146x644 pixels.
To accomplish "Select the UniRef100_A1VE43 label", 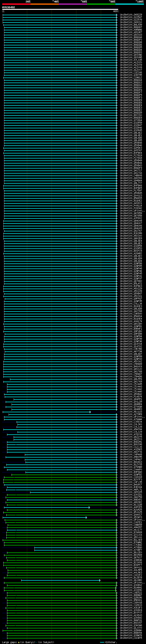I will click(131, 615).
